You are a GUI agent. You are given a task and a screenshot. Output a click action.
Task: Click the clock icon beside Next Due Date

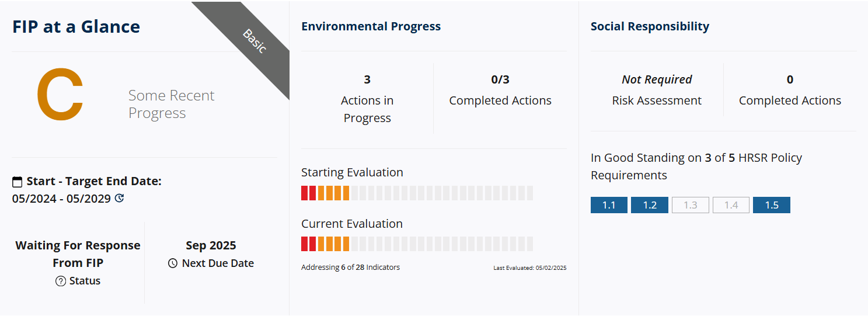tap(173, 263)
